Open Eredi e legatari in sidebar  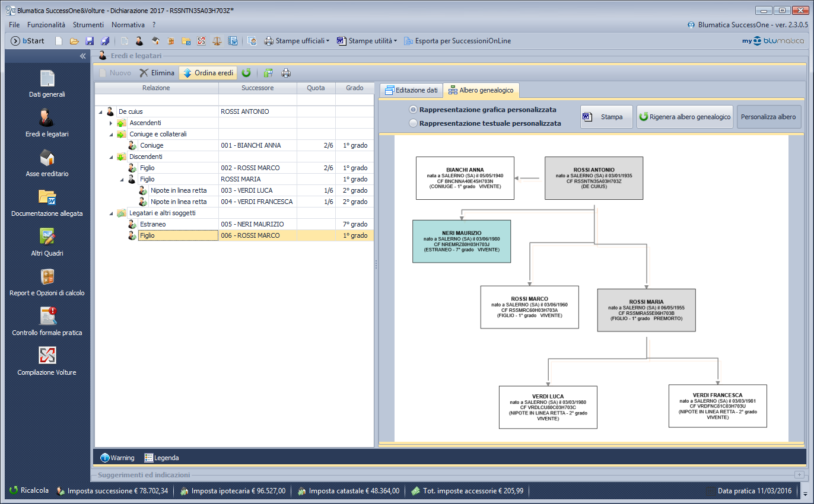pyautogui.click(x=47, y=123)
